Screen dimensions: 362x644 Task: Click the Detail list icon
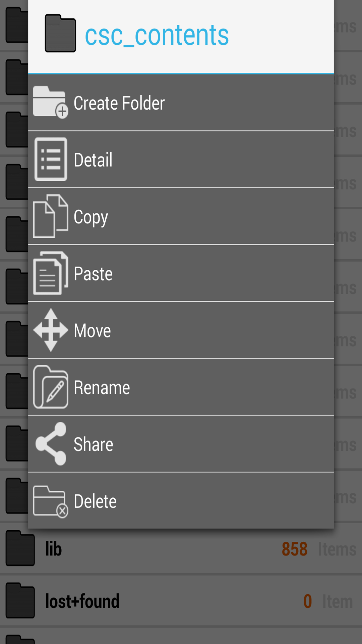51,159
